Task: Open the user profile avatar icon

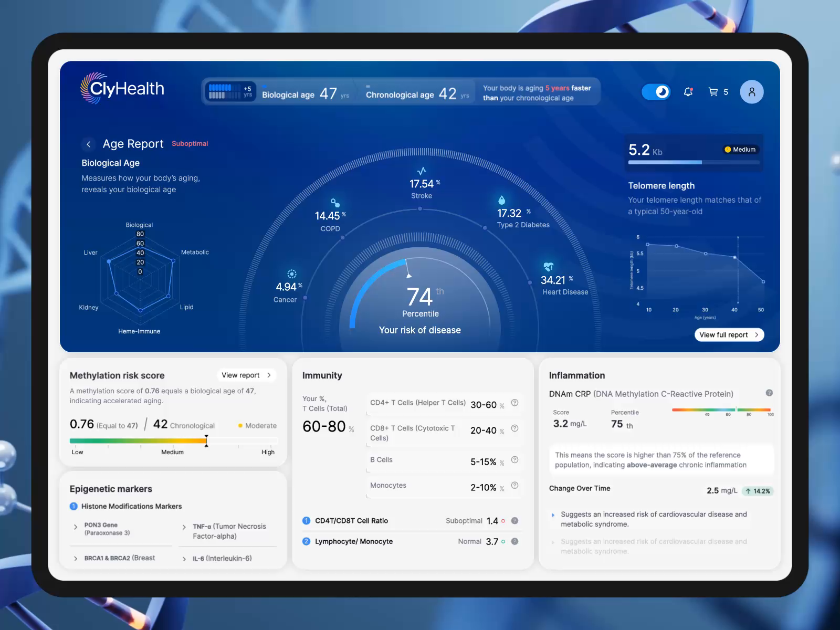Action: (x=752, y=92)
